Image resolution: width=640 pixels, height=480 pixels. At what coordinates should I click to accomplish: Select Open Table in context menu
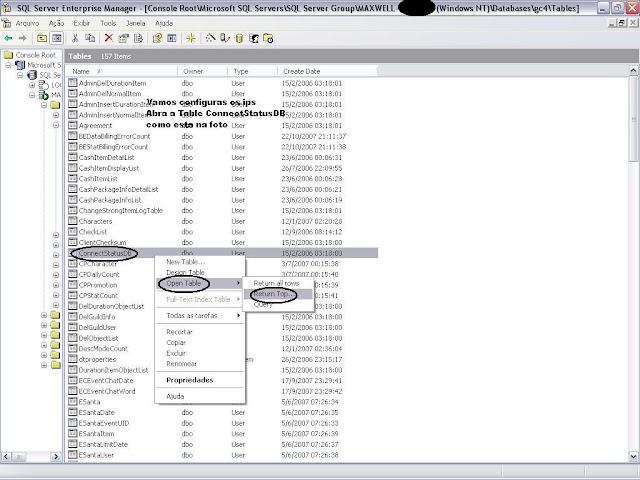[200, 283]
